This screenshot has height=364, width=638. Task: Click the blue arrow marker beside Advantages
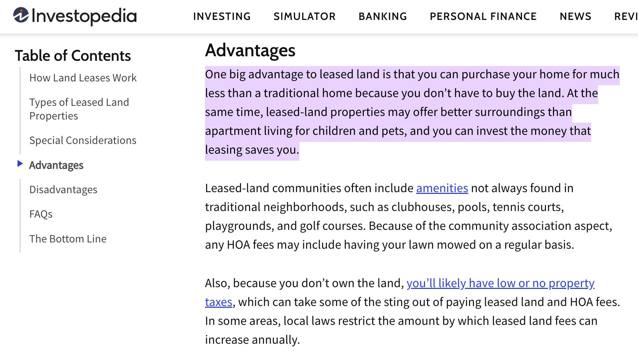(x=20, y=163)
